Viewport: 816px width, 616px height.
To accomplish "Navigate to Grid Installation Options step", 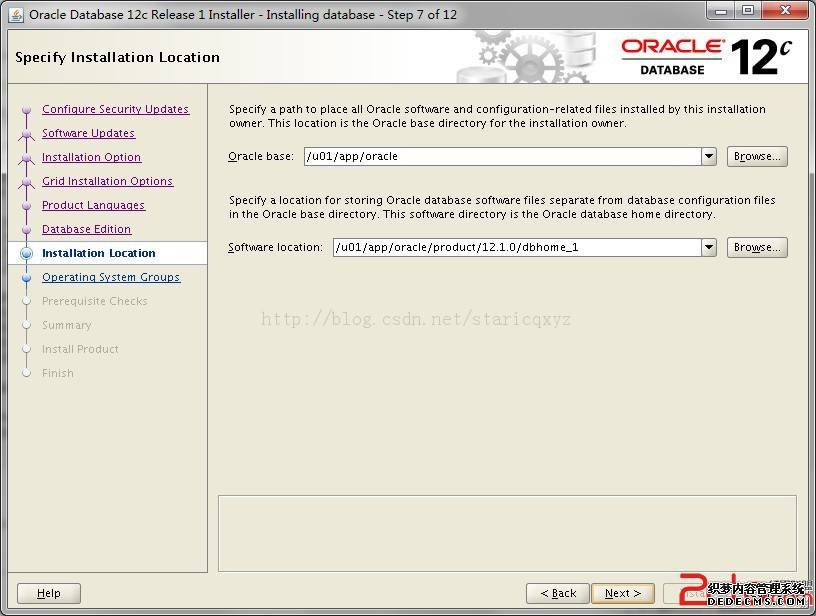I will [x=107, y=181].
